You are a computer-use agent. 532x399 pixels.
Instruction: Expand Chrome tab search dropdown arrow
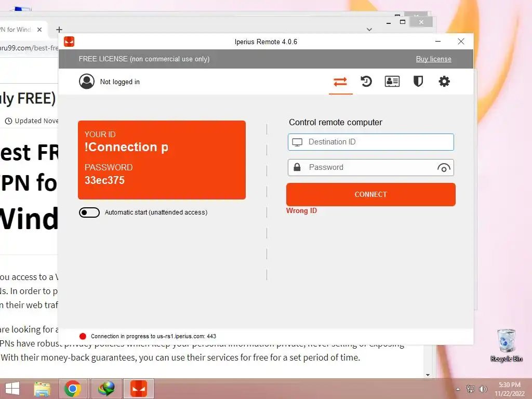click(x=369, y=30)
